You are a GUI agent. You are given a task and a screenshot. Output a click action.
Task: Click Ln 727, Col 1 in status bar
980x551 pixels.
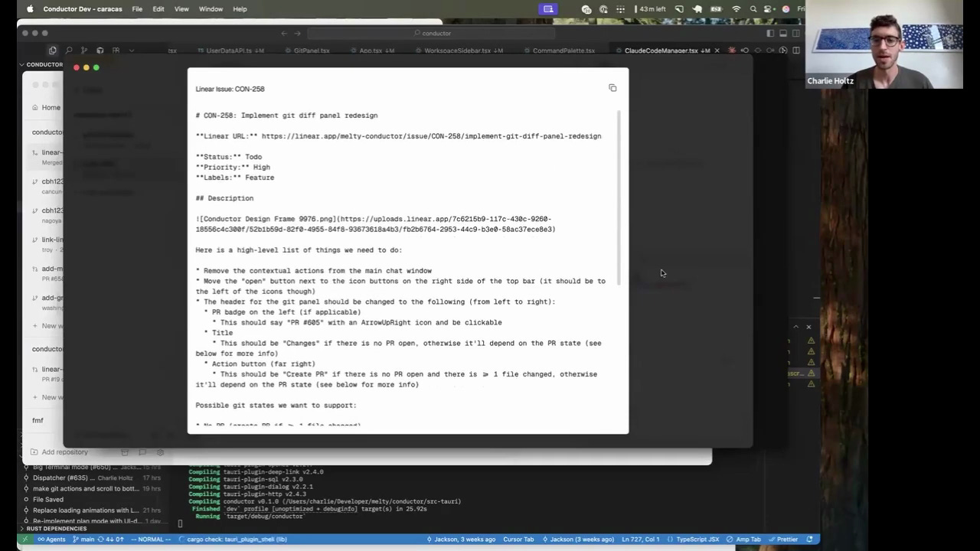coord(642,539)
